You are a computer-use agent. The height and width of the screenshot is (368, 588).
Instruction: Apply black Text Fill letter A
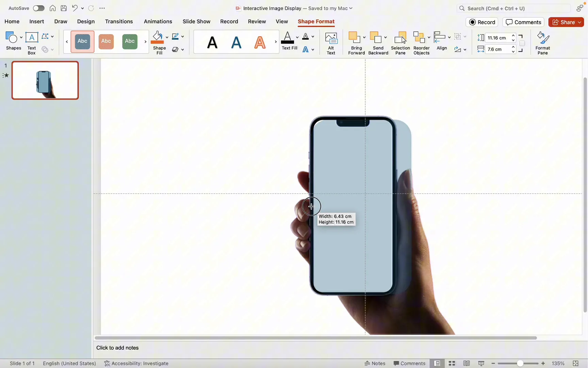[288, 37]
